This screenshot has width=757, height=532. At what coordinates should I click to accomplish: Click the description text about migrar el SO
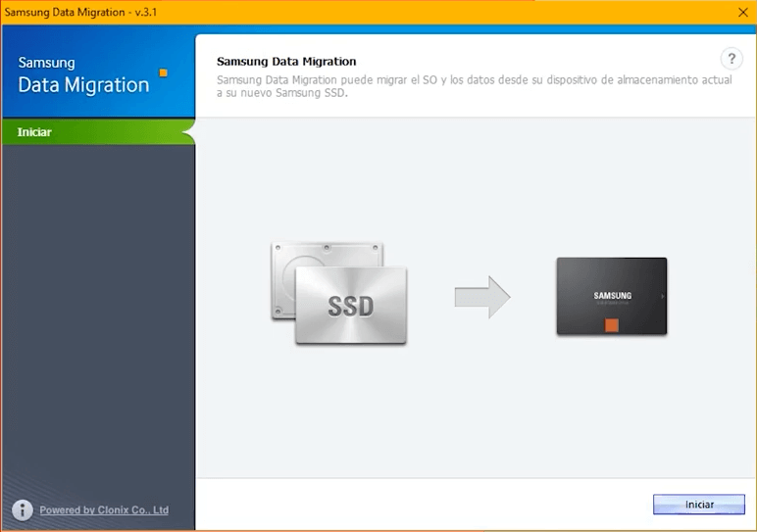(474, 86)
